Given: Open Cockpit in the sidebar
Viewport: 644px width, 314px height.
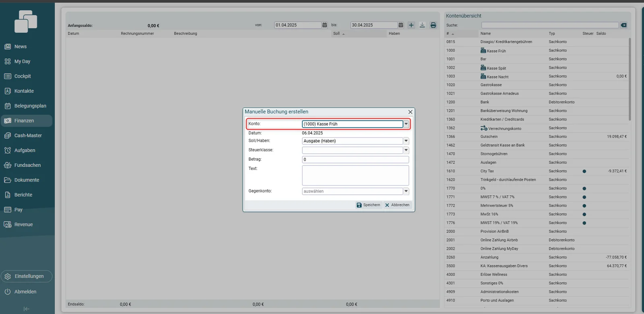Looking at the screenshot, I should pos(27,76).
